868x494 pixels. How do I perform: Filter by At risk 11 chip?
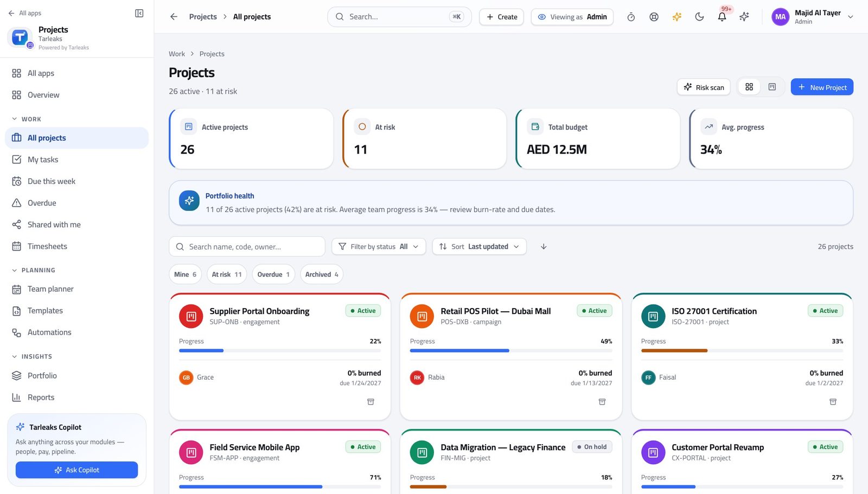227,274
